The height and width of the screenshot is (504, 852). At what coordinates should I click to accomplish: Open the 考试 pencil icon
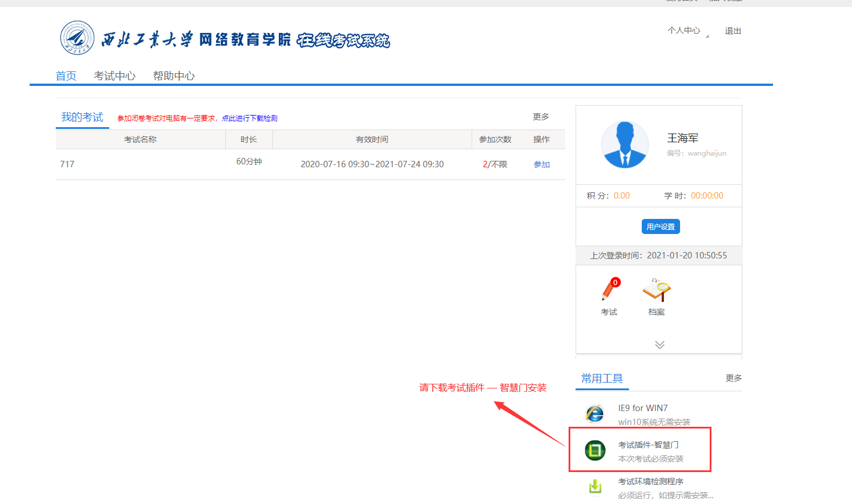pos(609,290)
